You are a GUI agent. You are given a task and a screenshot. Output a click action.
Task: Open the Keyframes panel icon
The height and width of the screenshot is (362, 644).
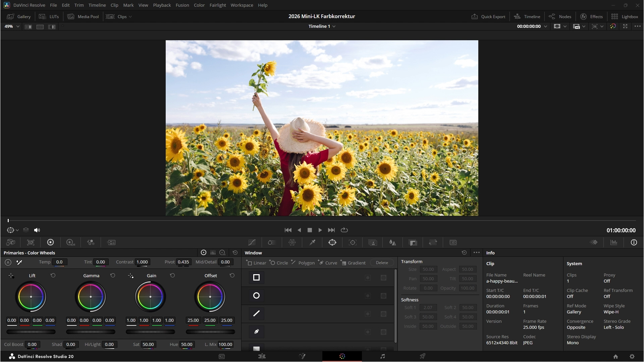(x=594, y=242)
